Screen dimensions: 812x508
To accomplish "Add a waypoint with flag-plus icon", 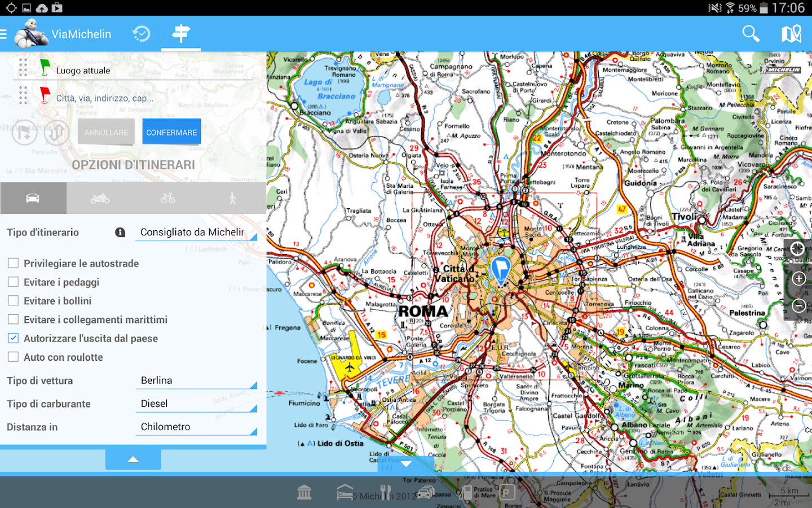I will tap(24, 132).
